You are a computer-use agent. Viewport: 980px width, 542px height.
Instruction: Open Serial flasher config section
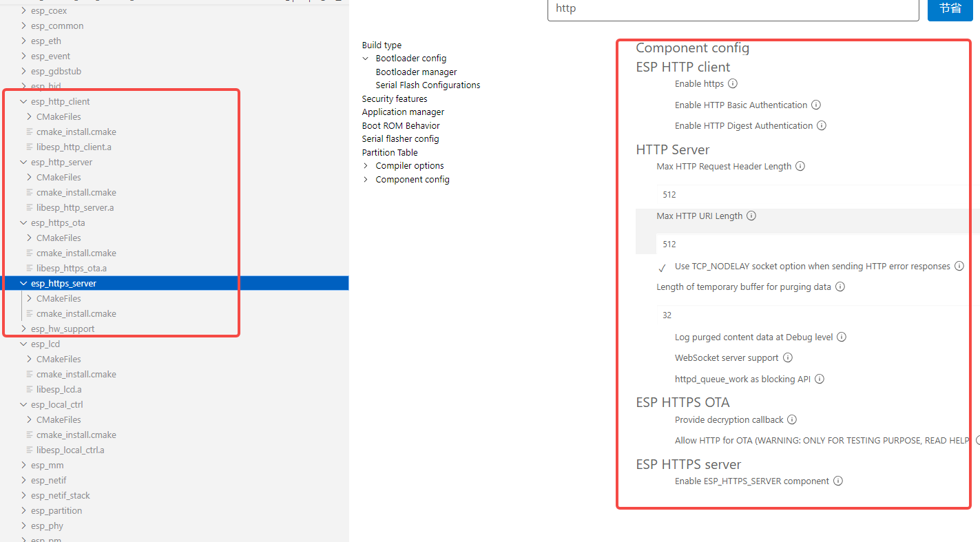[400, 138]
